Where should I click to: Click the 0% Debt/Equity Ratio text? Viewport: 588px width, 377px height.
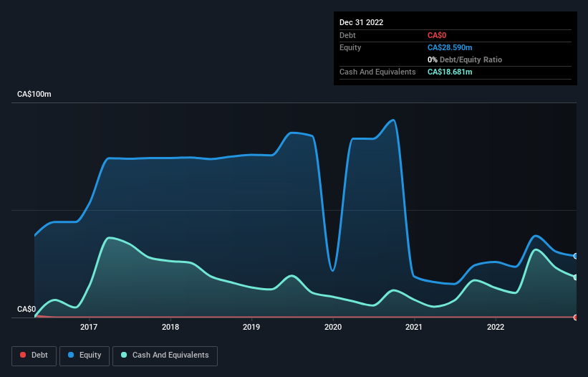click(465, 59)
